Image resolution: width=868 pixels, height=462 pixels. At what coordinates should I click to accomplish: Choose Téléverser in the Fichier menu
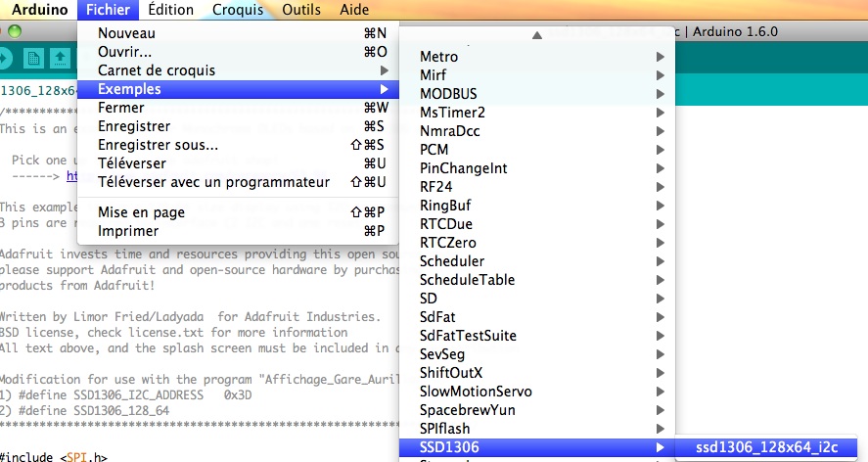tap(238, 163)
